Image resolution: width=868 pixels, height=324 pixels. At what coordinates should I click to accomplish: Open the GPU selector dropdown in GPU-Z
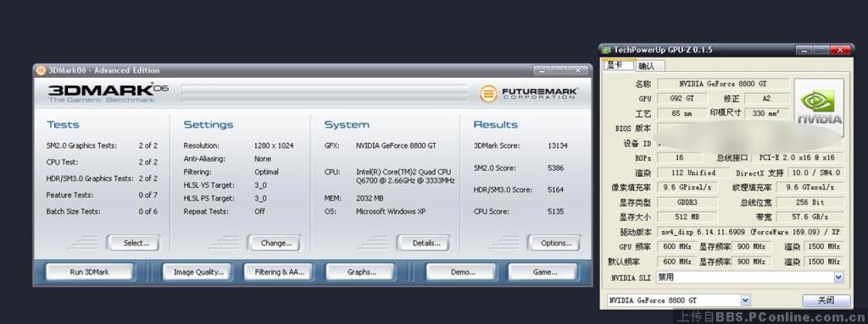pos(745,300)
